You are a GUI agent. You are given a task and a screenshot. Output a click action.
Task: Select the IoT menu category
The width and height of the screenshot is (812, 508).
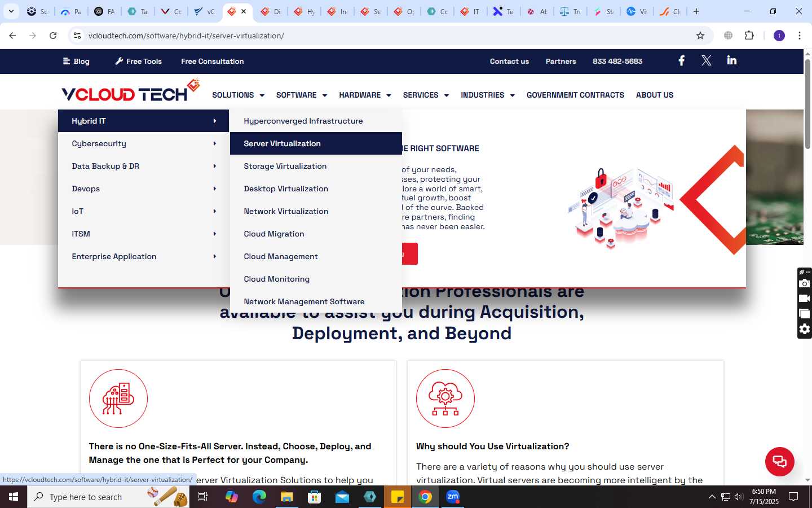[x=143, y=211]
